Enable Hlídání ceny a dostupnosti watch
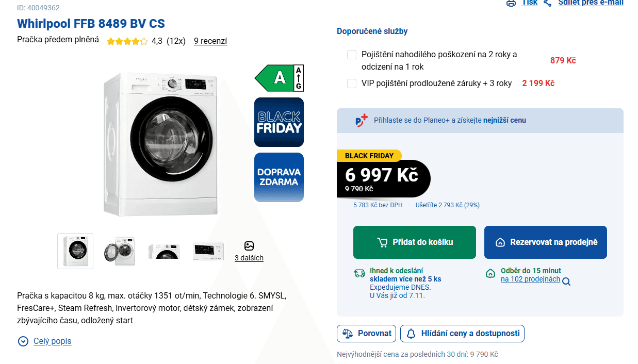638x364 pixels. click(462, 334)
